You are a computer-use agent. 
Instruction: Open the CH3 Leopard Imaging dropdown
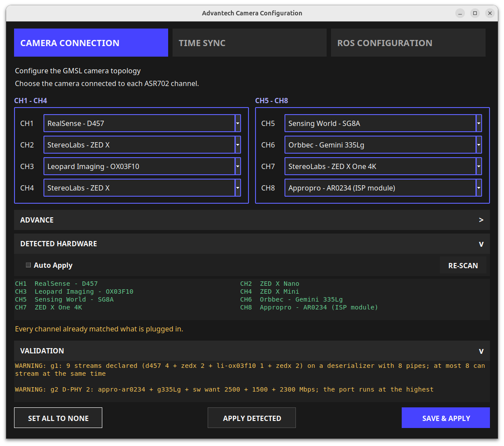142,166
